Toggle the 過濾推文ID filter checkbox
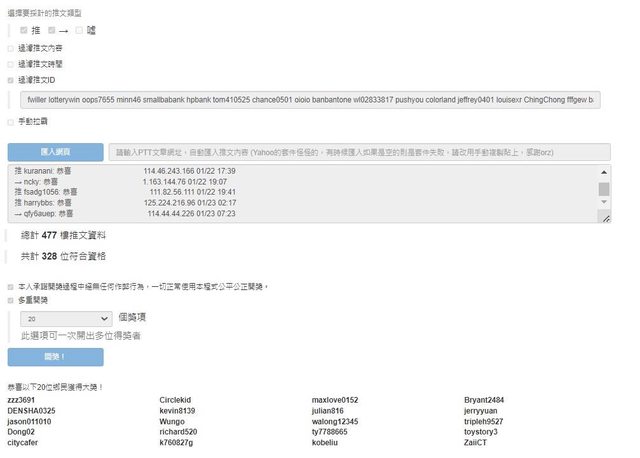Viewport: 640px width, 458px height. tap(11, 79)
